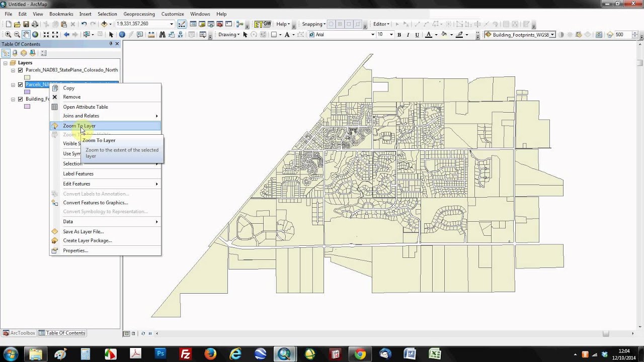Open the font size 10 dropdown

click(391, 35)
